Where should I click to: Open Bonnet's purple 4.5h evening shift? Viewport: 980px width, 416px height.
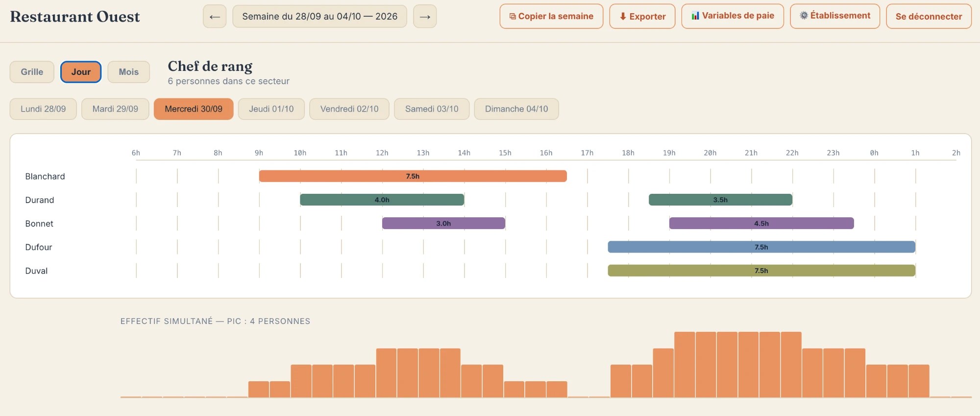(x=761, y=223)
